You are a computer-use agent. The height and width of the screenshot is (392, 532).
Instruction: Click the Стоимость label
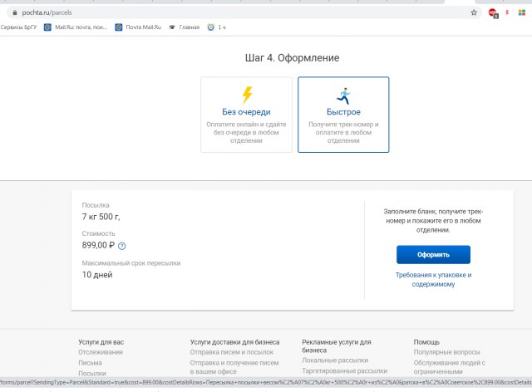[x=98, y=233]
